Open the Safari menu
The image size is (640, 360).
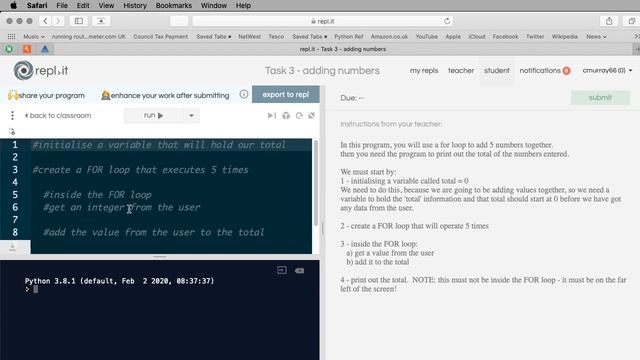point(37,5)
